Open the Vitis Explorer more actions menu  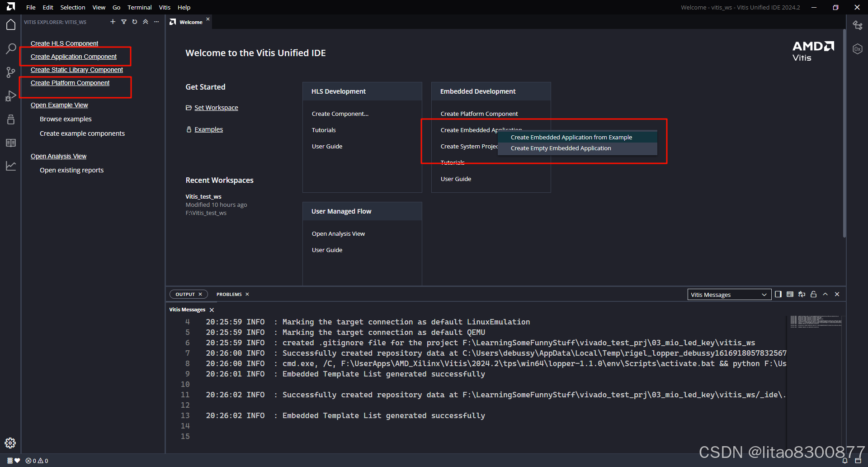pyautogui.click(x=156, y=22)
